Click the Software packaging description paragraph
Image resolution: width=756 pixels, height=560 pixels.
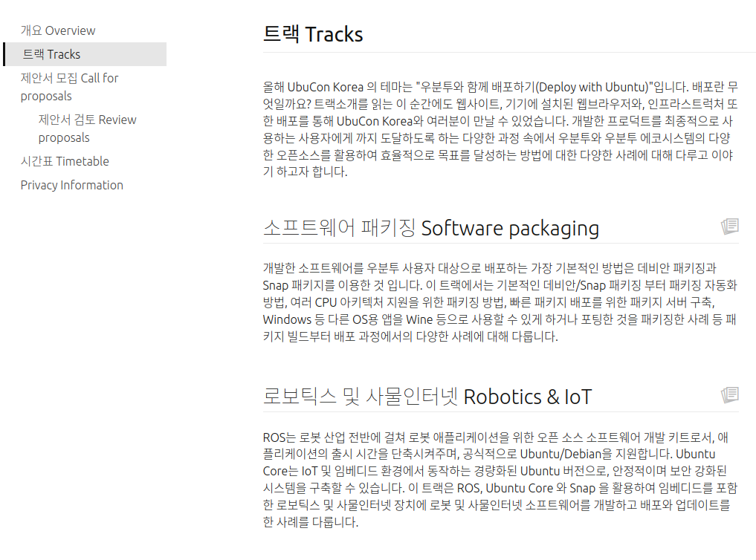pyautogui.click(x=498, y=302)
